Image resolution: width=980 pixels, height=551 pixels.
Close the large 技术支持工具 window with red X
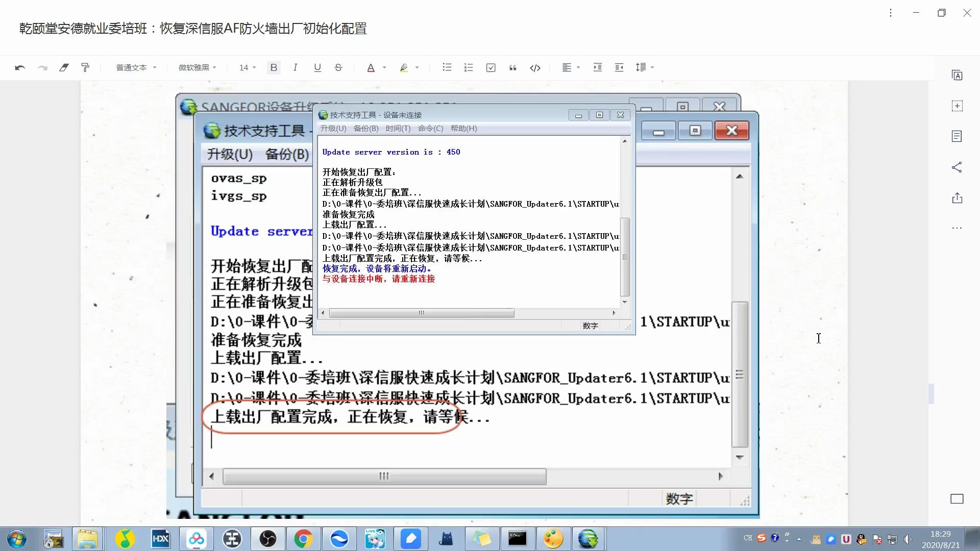731,131
